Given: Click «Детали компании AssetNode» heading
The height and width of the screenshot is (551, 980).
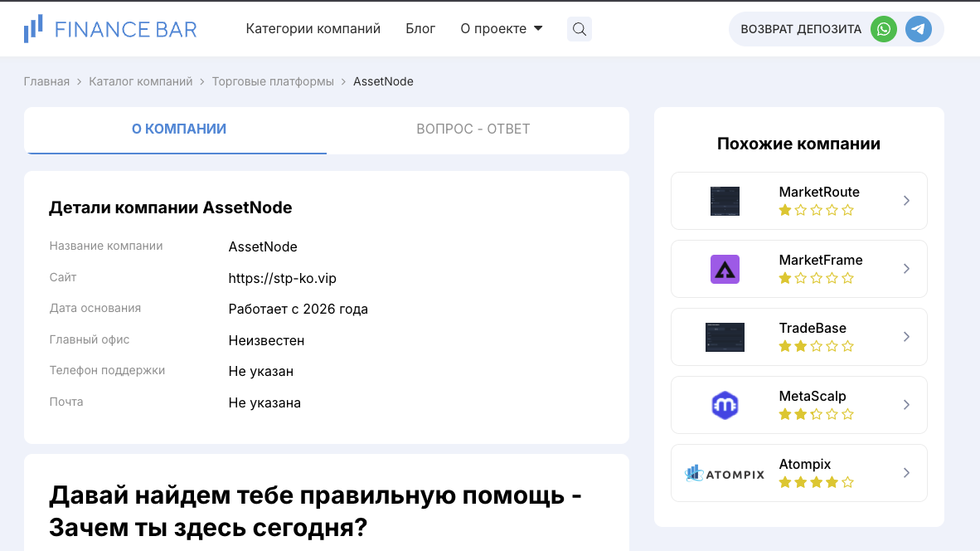Looking at the screenshot, I should 171,207.
